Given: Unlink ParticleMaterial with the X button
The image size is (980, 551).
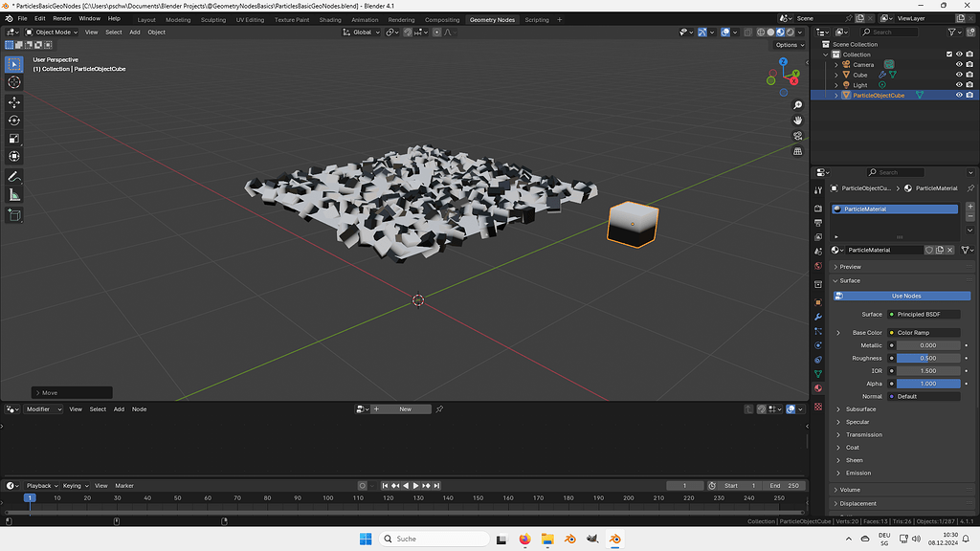Looking at the screenshot, I should coord(950,250).
